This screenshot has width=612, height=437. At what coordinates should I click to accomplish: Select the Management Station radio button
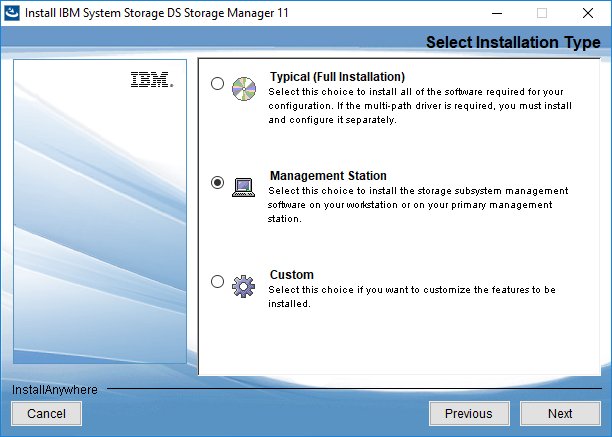pyautogui.click(x=217, y=182)
